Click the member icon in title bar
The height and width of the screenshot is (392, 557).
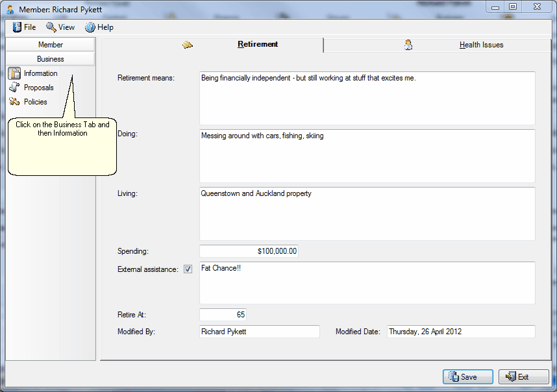coord(10,10)
